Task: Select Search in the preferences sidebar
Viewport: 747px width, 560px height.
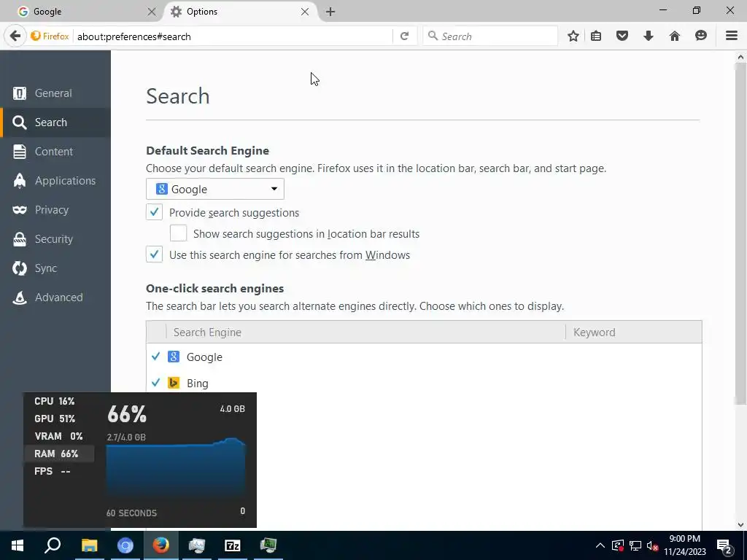Action: point(55,122)
